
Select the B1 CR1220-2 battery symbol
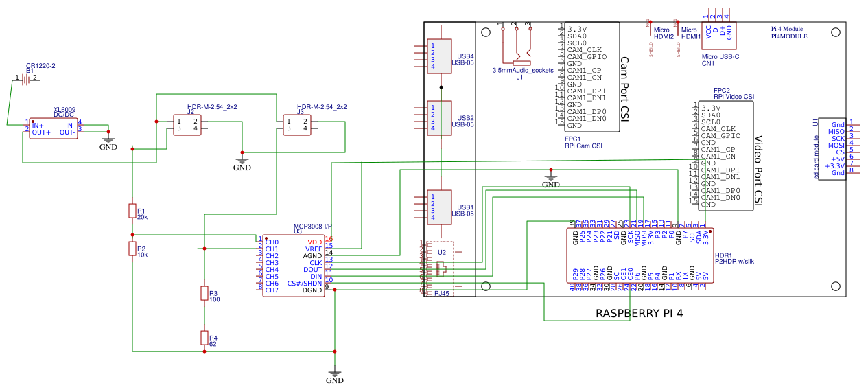coord(27,80)
